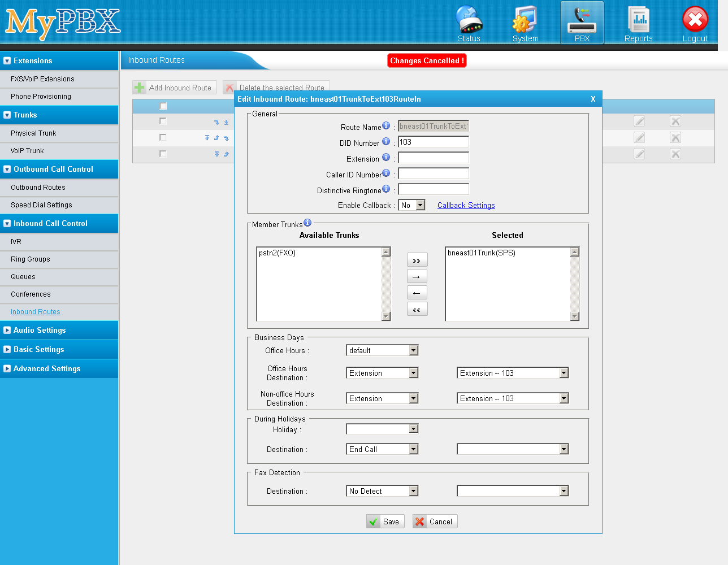728x565 pixels.
Task: Click Extension field info icon
Action: click(386, 157)
